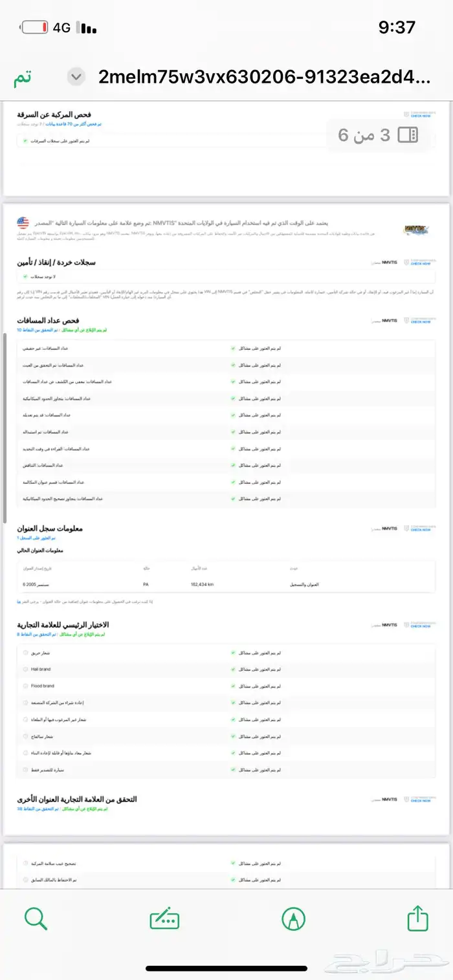Screen dimensions: 453x980
Task: Open the search tool in the bottom toolbar
Action: click(x=36, y=917)
